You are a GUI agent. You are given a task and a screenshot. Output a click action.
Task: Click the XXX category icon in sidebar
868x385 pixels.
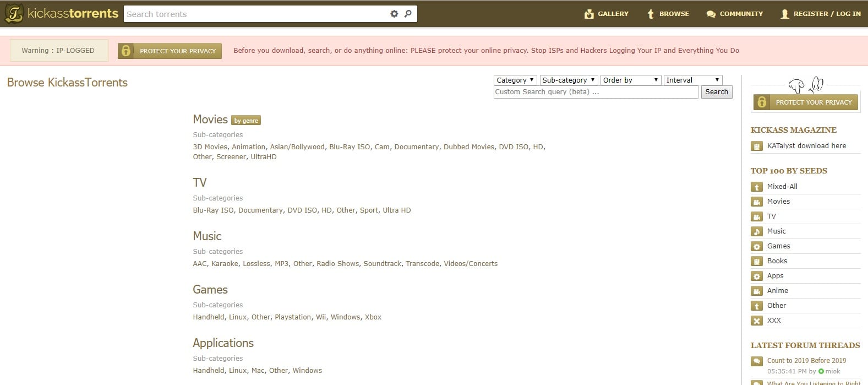pos(757,321)
